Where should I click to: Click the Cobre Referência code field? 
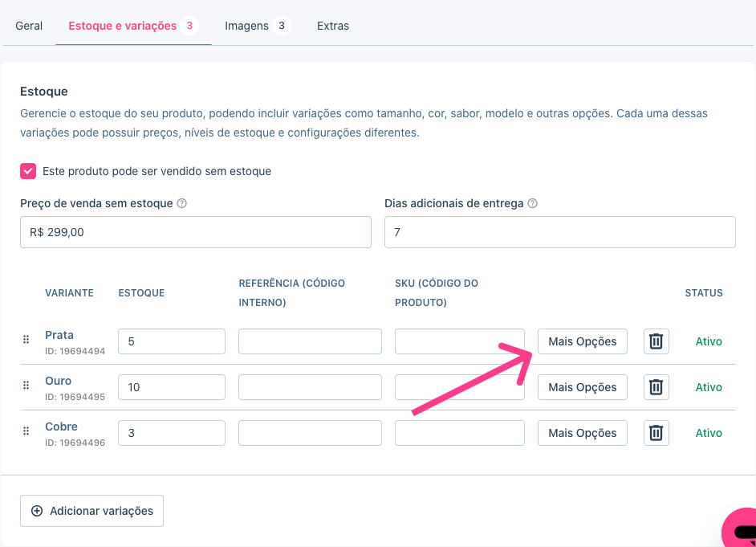coord(310,433)
